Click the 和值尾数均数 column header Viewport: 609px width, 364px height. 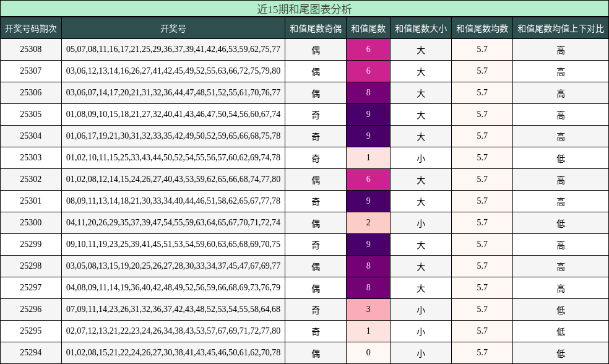[482, 27]
